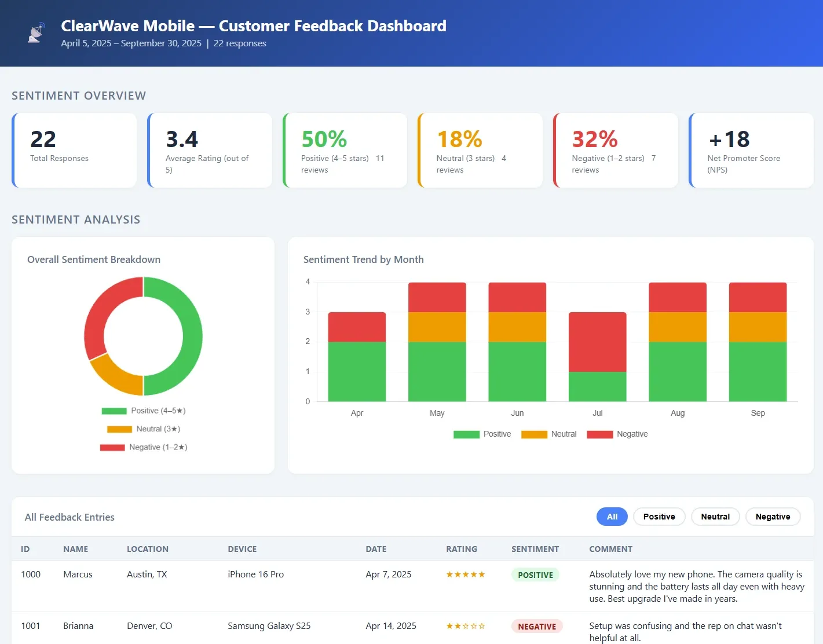Toggle Negative series in monthly trend legend
Screen dimensions: 823x644
click(617, 434)
